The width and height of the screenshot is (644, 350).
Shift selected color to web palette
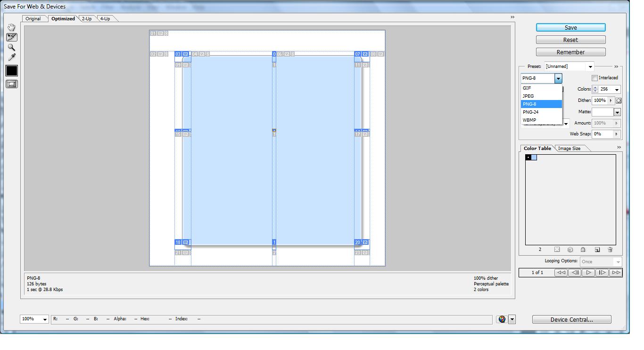(570, 250)
